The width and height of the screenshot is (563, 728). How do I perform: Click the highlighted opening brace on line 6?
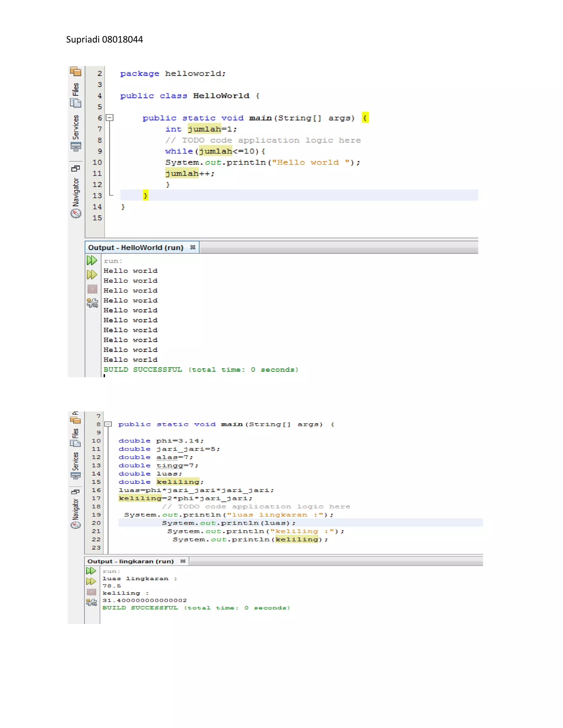[365, 118]
